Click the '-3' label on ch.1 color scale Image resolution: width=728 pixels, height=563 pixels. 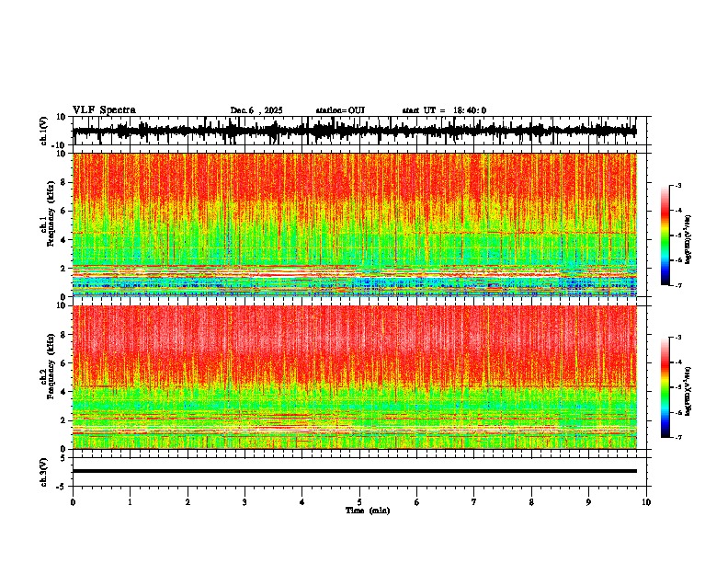coord(678,186)
